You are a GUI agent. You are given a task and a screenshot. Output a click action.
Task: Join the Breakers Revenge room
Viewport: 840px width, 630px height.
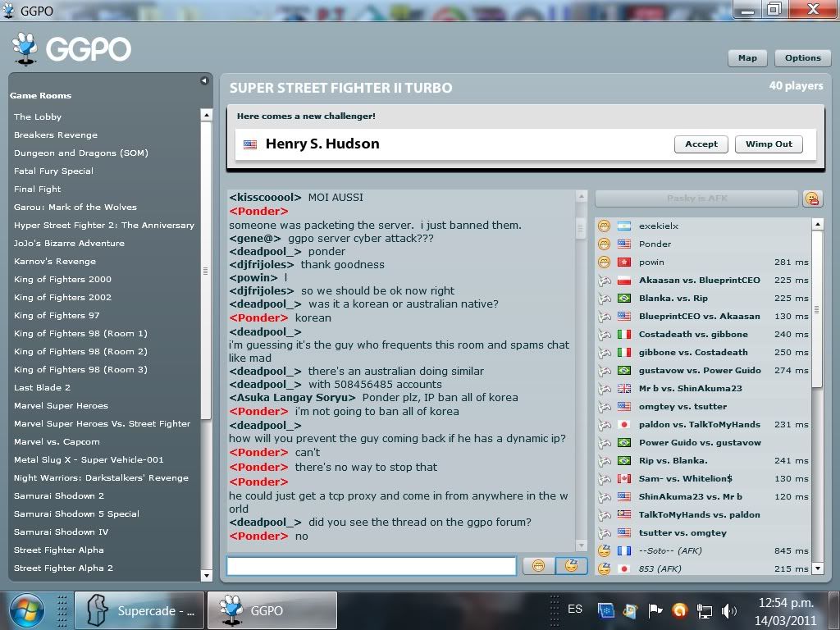(56, 135)
